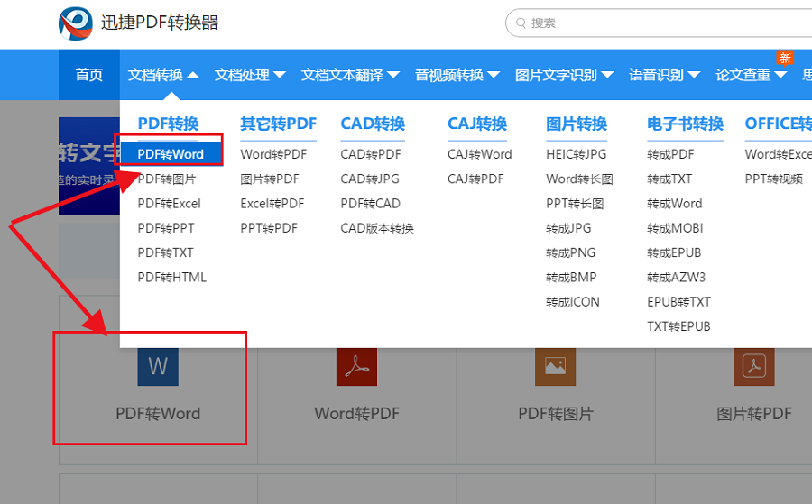This screenshot has height=504, width=812.
Task: Open EPUB转TXT link
Action: (x=678, y=302)
